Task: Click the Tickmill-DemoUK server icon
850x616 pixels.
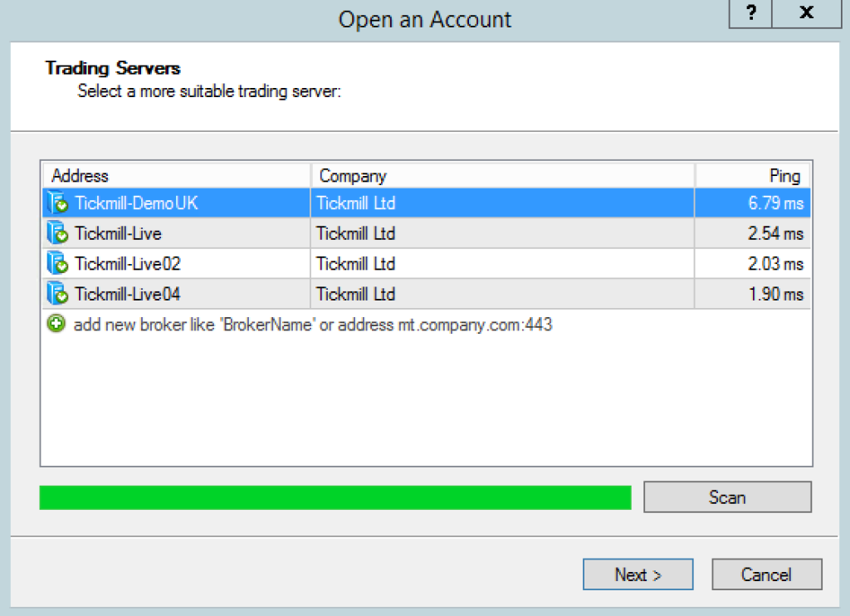Action: (x=57, y=203)
